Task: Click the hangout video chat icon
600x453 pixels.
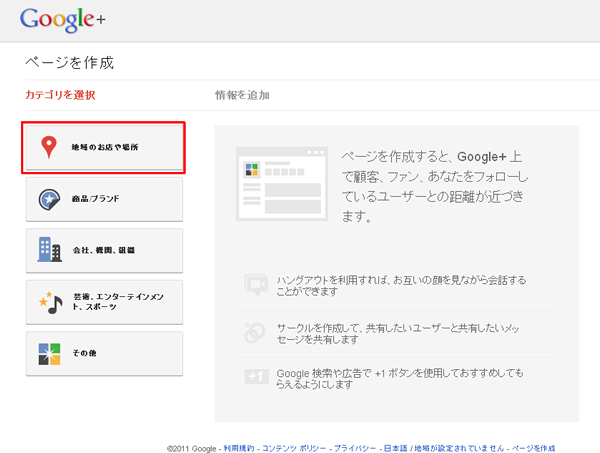Action: tap(256, 285)
